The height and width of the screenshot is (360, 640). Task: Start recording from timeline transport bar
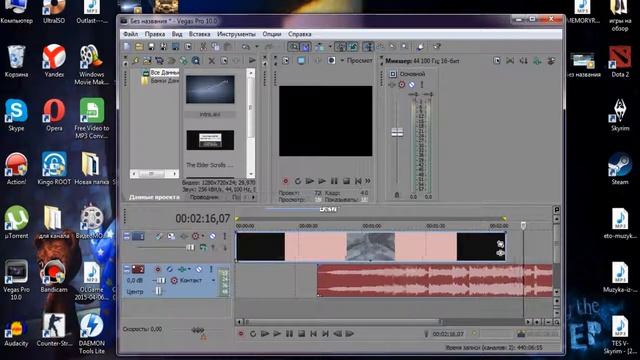241,334
